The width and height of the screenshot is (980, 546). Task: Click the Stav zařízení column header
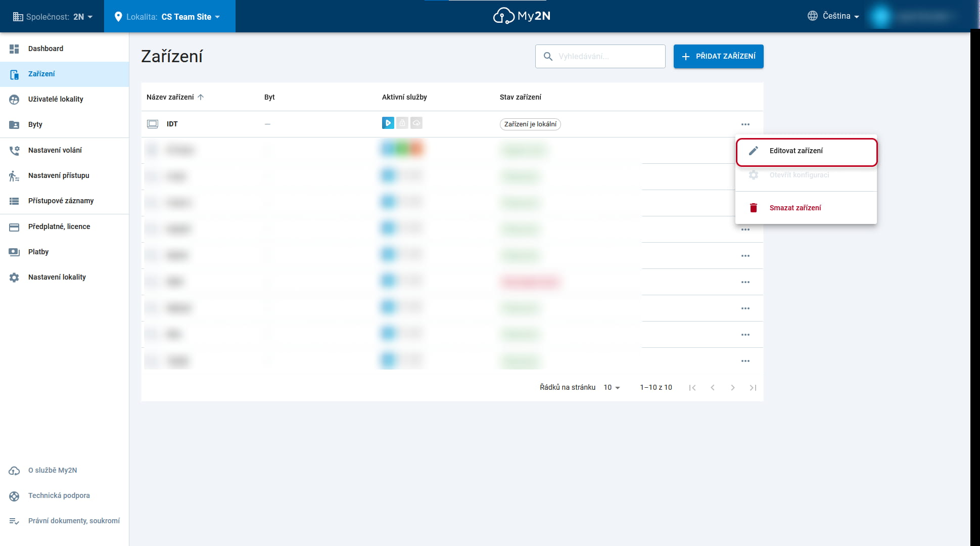tap(520, 97)
